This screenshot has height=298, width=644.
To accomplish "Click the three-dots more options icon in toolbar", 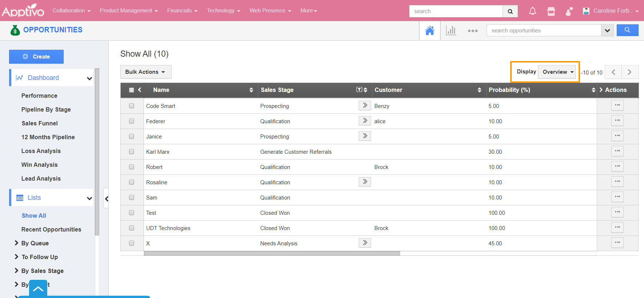I will pyautogui.click(x=472, y=31).
